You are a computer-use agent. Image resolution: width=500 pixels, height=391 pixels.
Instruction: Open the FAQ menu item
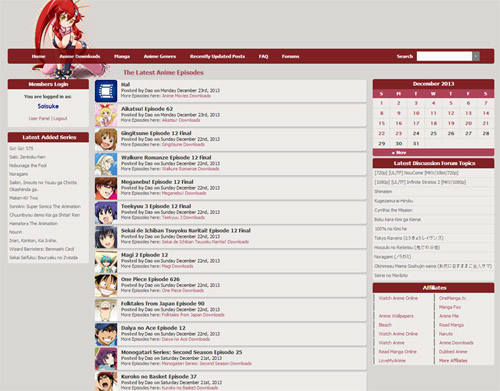tap(263, 56)
